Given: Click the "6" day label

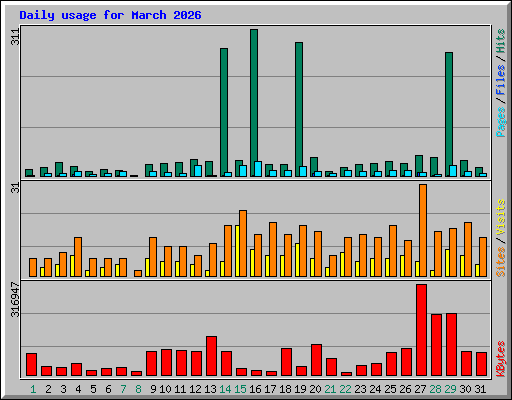Looking at the screenshot, I should (108, 389).
